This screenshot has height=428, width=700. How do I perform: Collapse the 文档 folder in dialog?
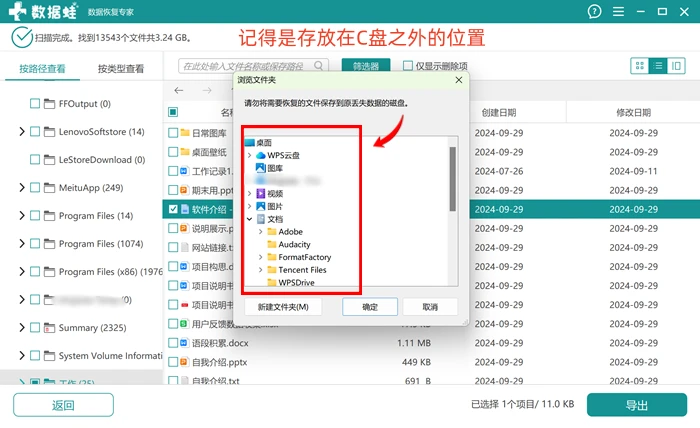pyautogui.click(x=250, y=219)
